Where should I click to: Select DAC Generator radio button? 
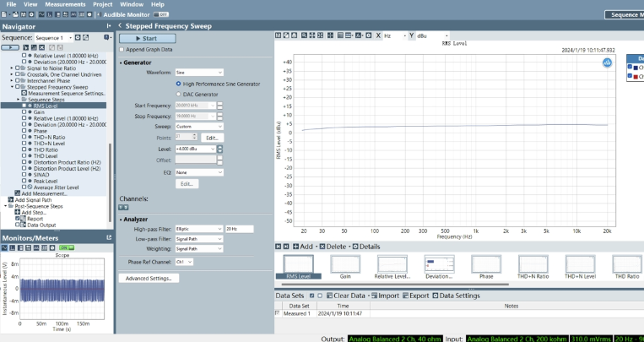(x=178, y=94)
